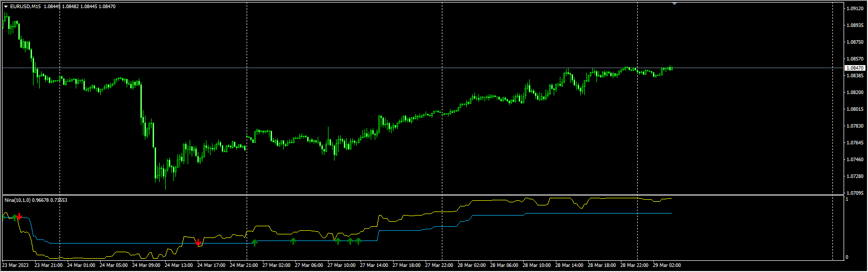Select leftmost of the three clustered green arrows
This screenshot has height=272, width=868.
[338, 241]
